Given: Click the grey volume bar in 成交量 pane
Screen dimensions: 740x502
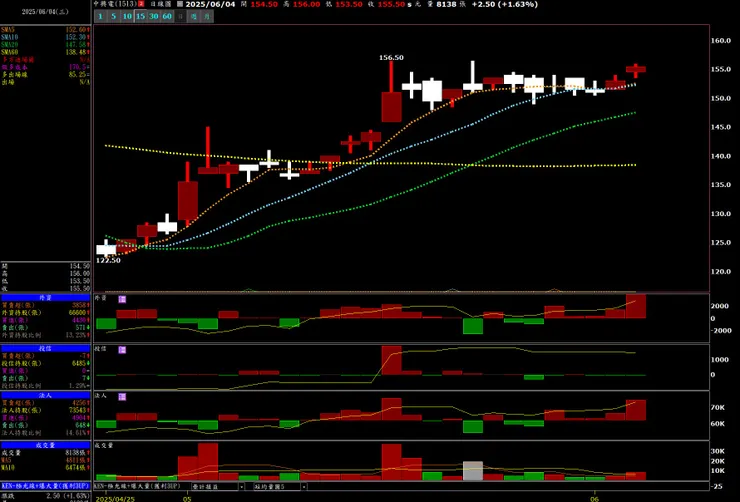Looking at the screenshot, I should (473, 471).
